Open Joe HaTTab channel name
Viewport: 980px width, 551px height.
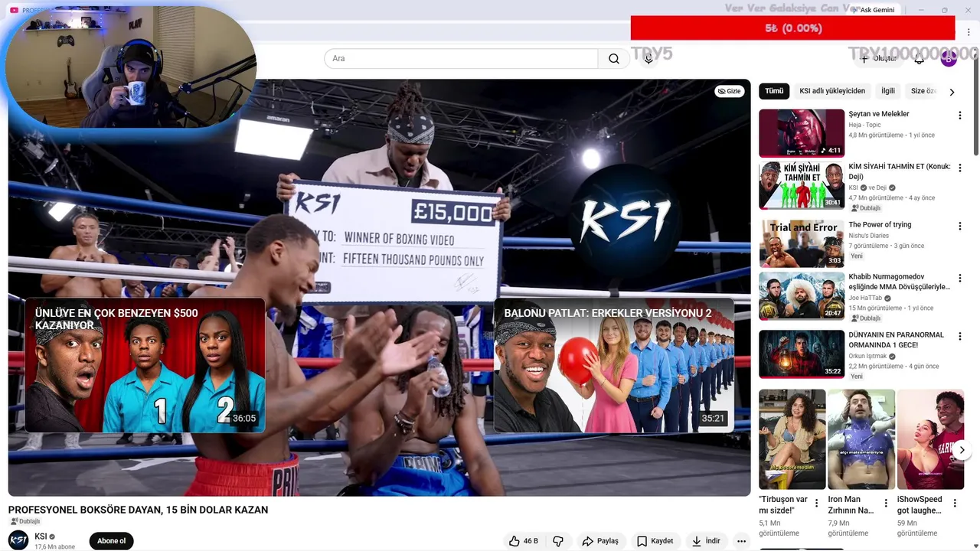tap(865, 298)
